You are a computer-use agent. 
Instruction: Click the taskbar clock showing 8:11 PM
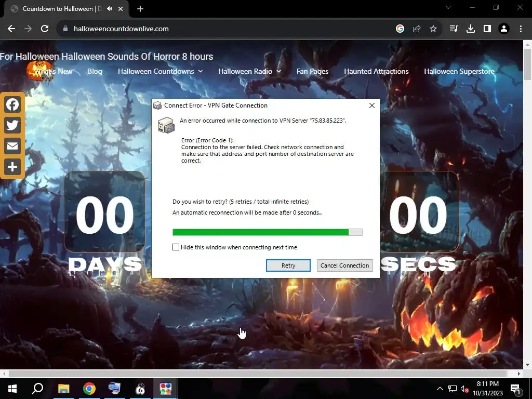(487, 389)
